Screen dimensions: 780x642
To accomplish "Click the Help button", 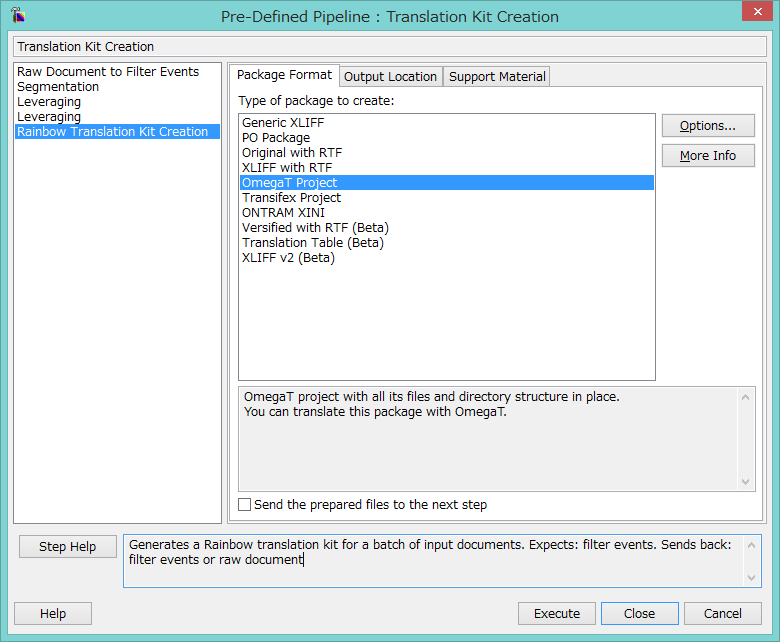I will (53, 614).
